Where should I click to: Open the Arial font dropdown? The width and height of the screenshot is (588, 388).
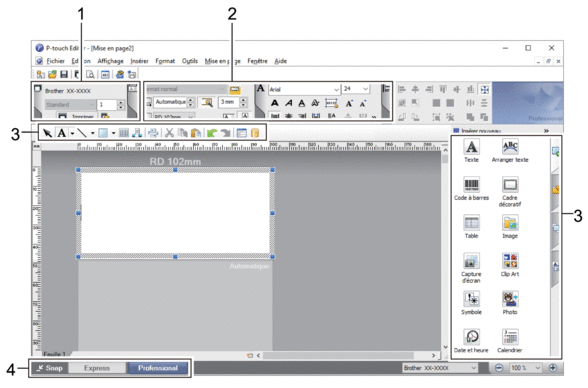click(336, 89)
